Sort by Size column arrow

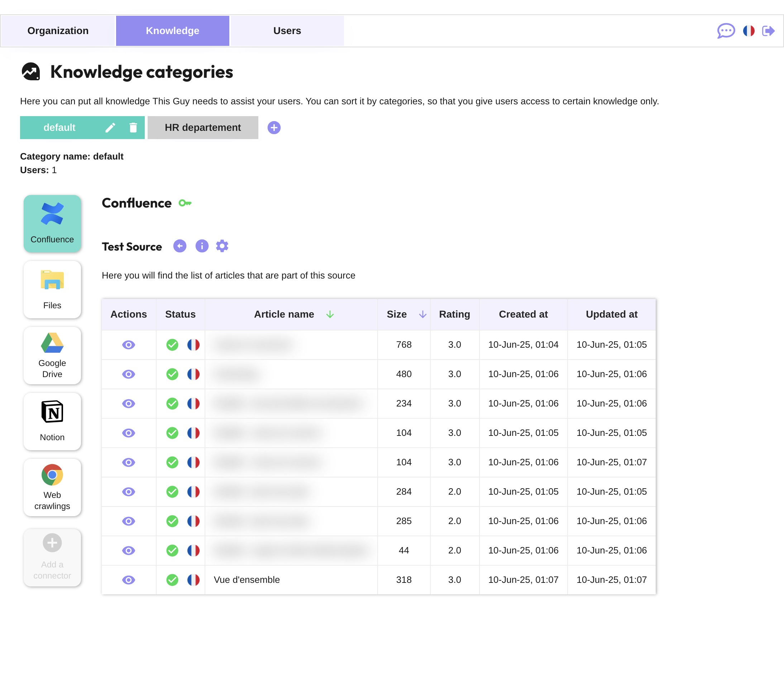coord(422,315)
